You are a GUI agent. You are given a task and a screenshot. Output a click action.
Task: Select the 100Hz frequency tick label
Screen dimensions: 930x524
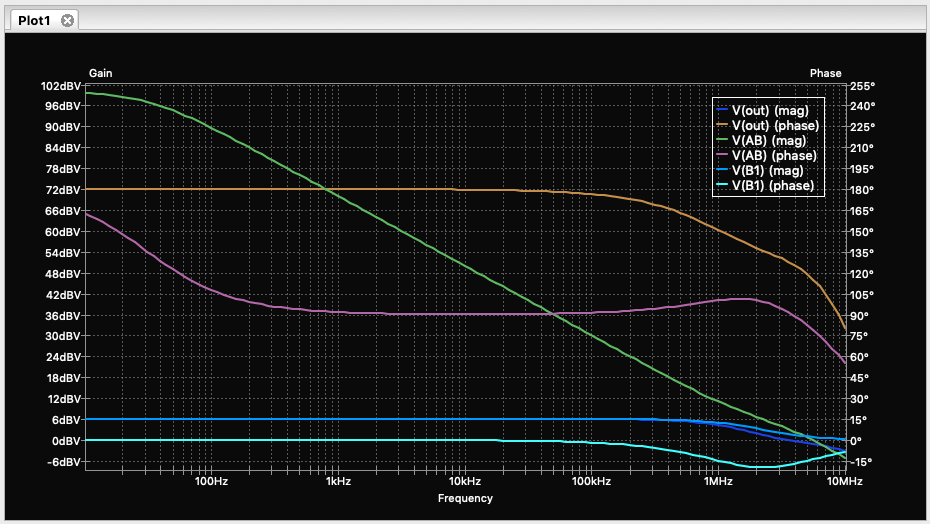(x=211, y=482)
